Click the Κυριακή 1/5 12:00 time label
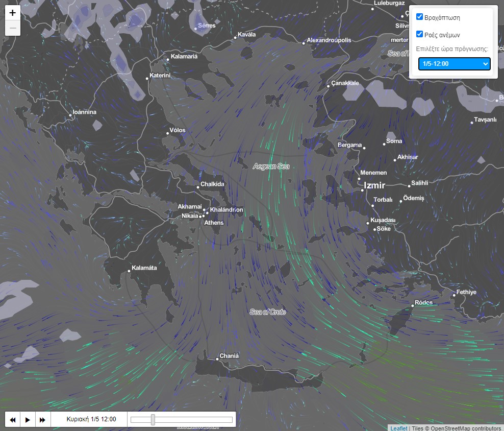This screenshot has width=504, height=431. [91, 420]
